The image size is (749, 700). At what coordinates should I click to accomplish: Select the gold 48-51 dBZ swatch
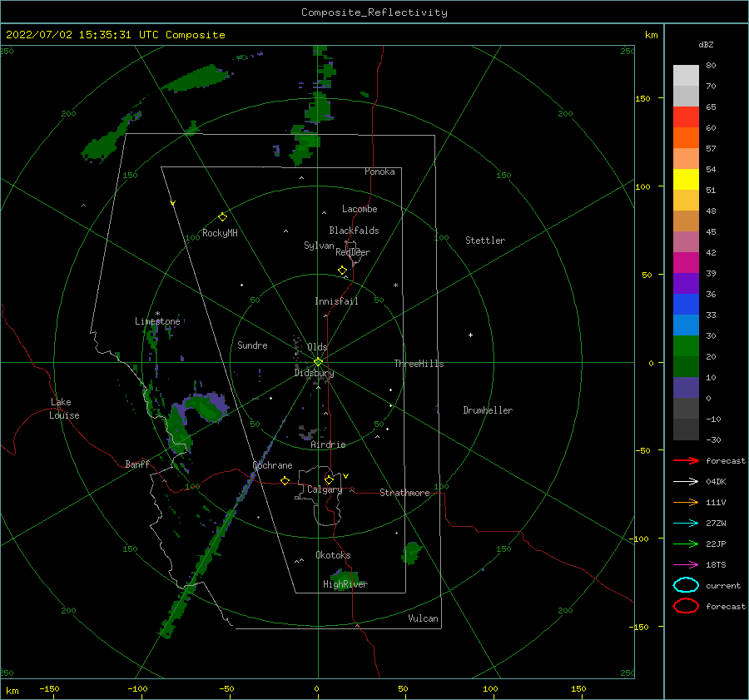[x=686, y=201]
